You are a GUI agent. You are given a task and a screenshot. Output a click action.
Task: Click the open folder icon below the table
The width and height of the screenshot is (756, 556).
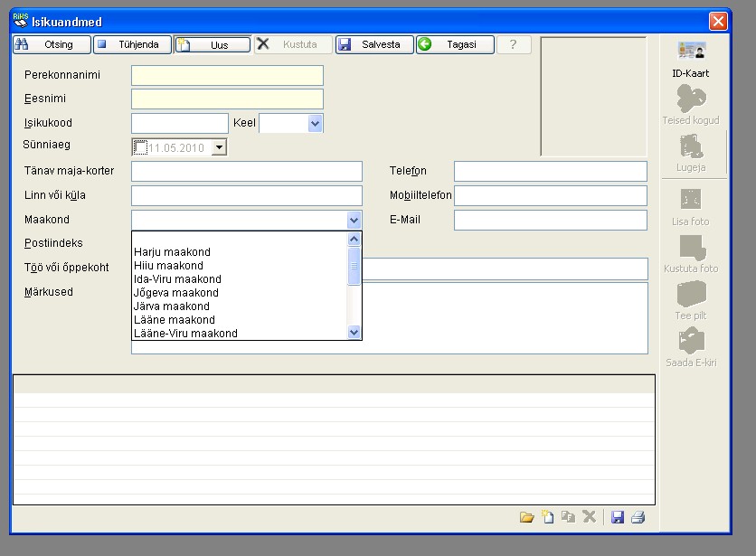526,517
